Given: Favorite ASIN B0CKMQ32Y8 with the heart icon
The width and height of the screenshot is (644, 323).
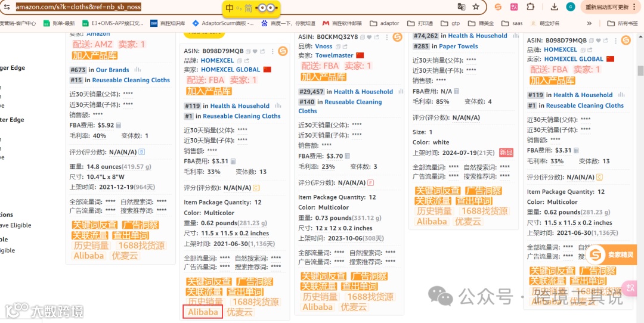Looking at the screenshot, I should click(x=369, y=37).
